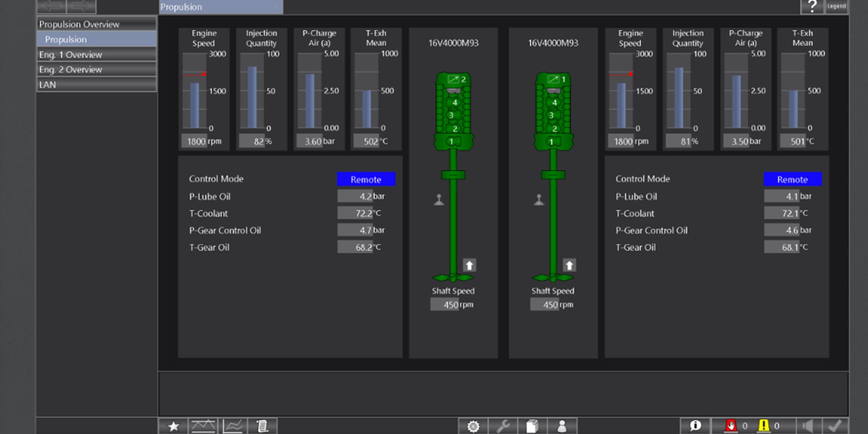Open the line chart trend view
Viewport: 868px width, 434px height.
[233, 426]
